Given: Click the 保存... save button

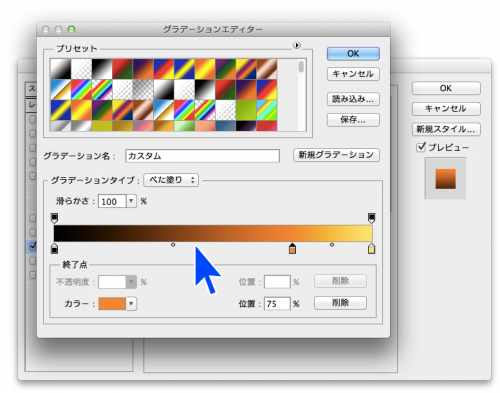Looking at the screenshot, I should pos(353,120).
